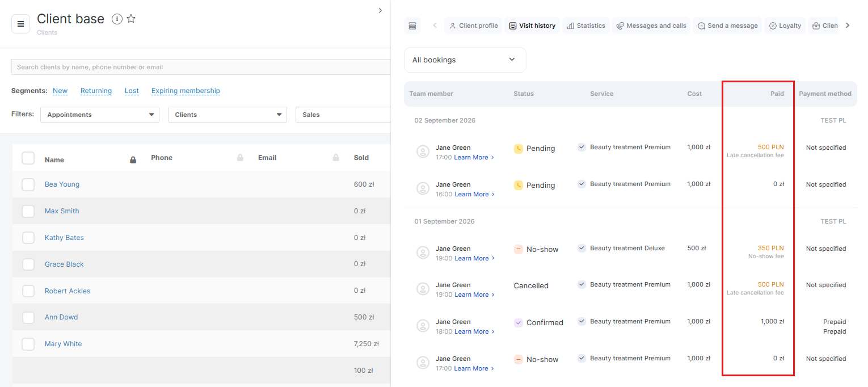Viewport: 868px width, 387px height.
Task: Filter by the Returning segment
Action: click(96, 91)
